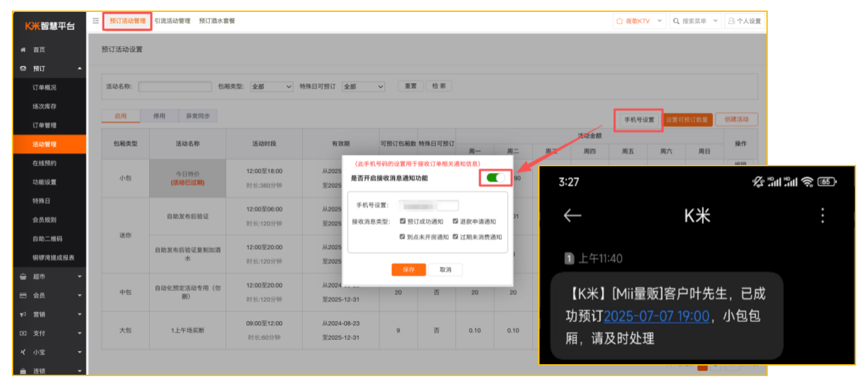This screenshot has height=384, width=868.
Task: Click the 支付 payment icon in sidebar
Action: tap(24, 334)
